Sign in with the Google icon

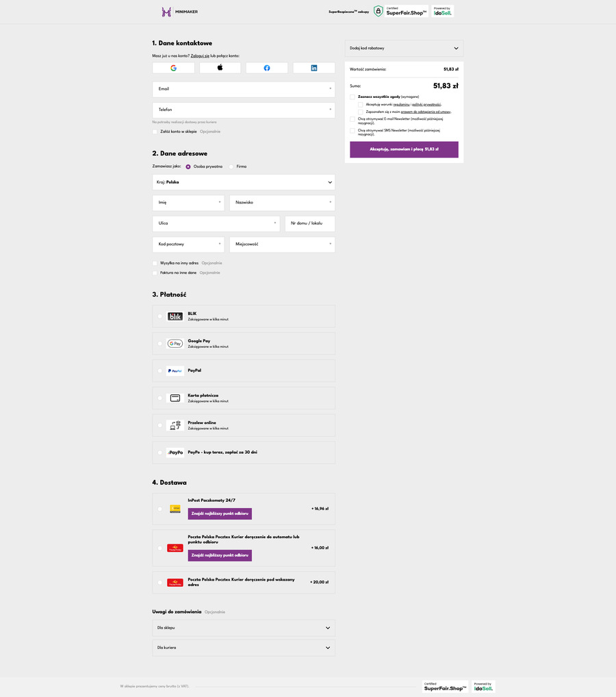pos(173,68)
